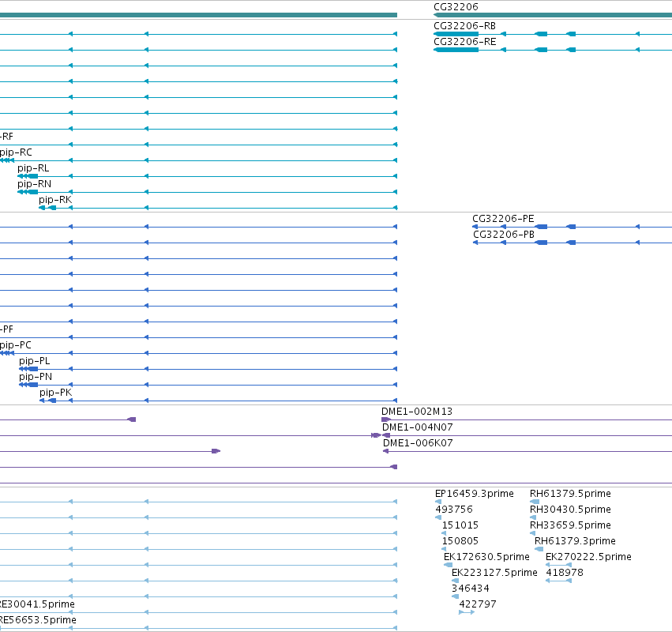Click the CG32206-RE transcript label
672x632 pixels.
(464, 42)
